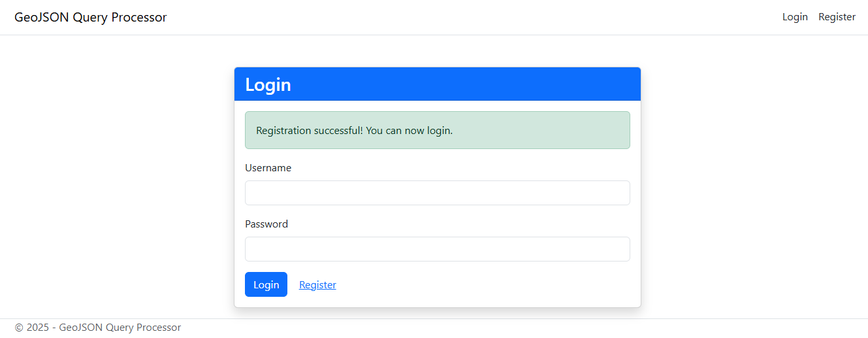The width and height of the screenshot is (868, 338).
Task: Click the word "GeoJSON" in navbar brand
Action: coord(41,18)
